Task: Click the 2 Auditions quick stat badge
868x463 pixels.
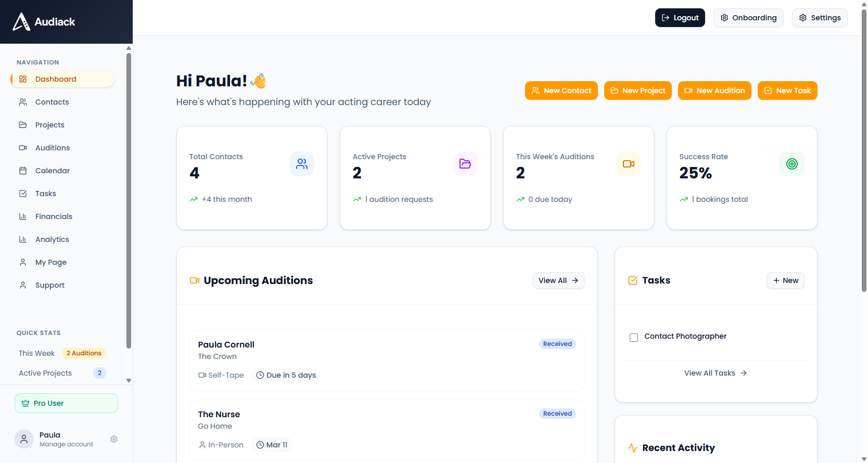Action: pos(84,353)
